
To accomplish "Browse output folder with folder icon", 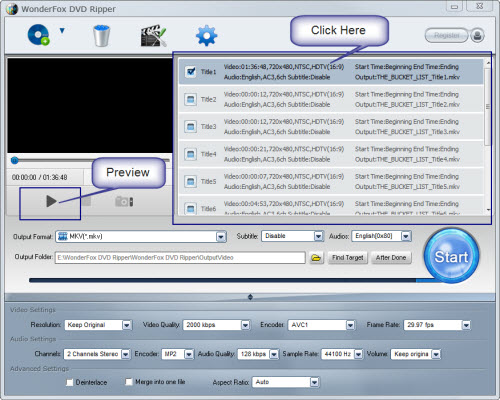I will (316, 258).
